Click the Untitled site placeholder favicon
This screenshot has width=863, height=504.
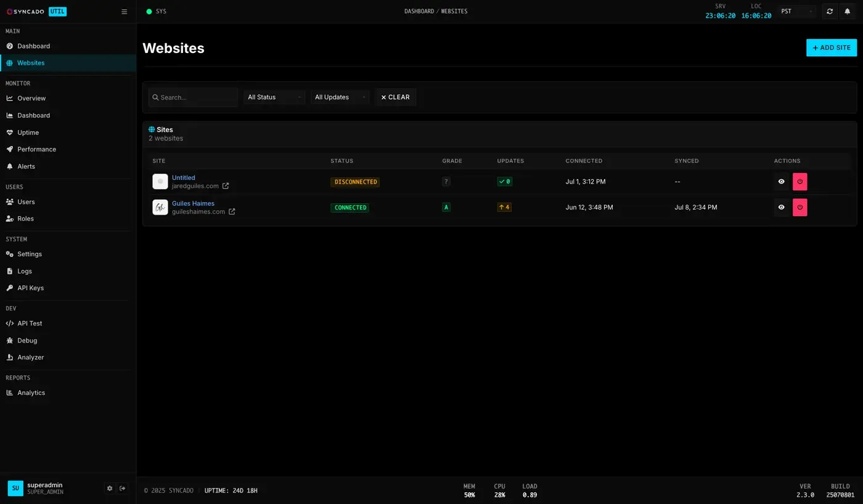[160, 182]
